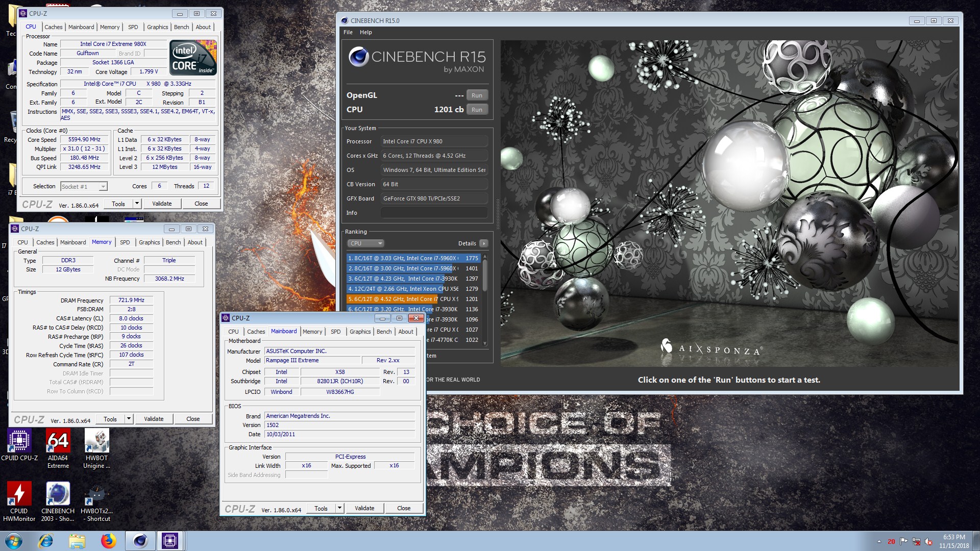The height and width of the screenshot is (551, 980).
Task: Click Close button in top CPU-Z window
Action: coord(201,204)
